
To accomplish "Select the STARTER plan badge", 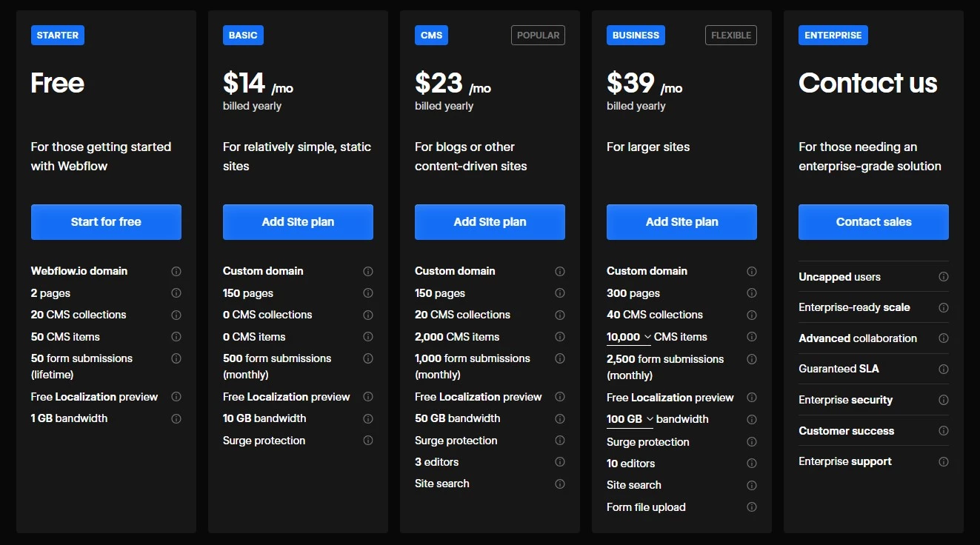I will pos(58,35).
